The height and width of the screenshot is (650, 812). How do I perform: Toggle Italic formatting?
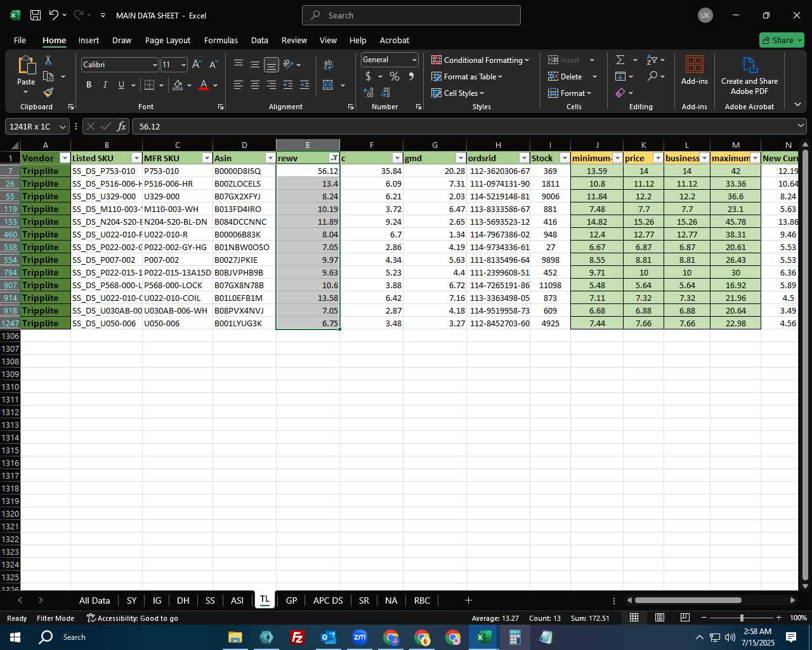(105, 84)
